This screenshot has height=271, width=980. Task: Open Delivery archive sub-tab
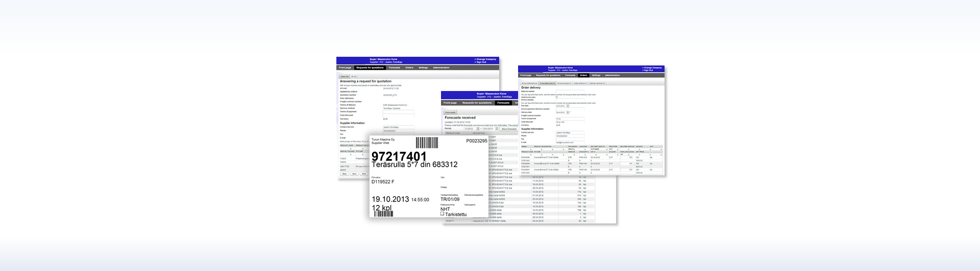tap(597, 83)
